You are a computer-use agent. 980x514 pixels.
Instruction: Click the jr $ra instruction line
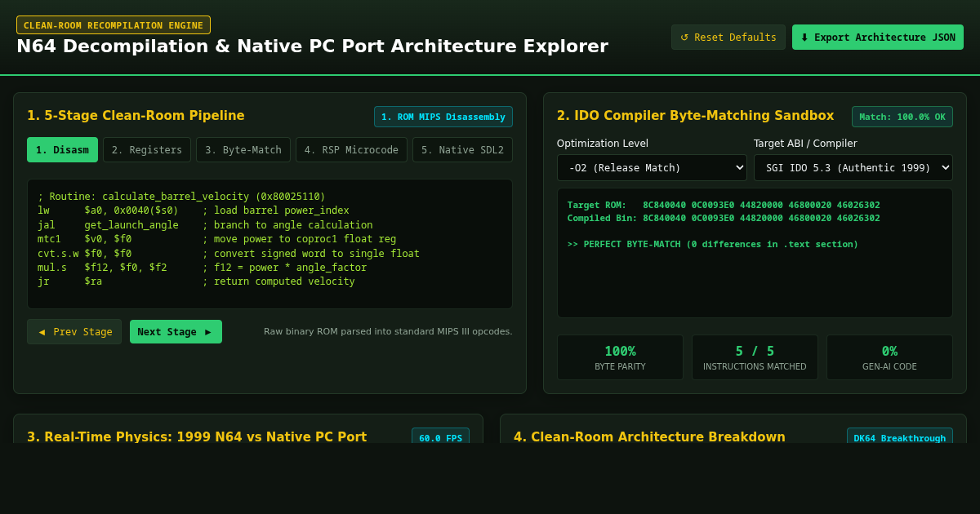[x=196, y=281]
